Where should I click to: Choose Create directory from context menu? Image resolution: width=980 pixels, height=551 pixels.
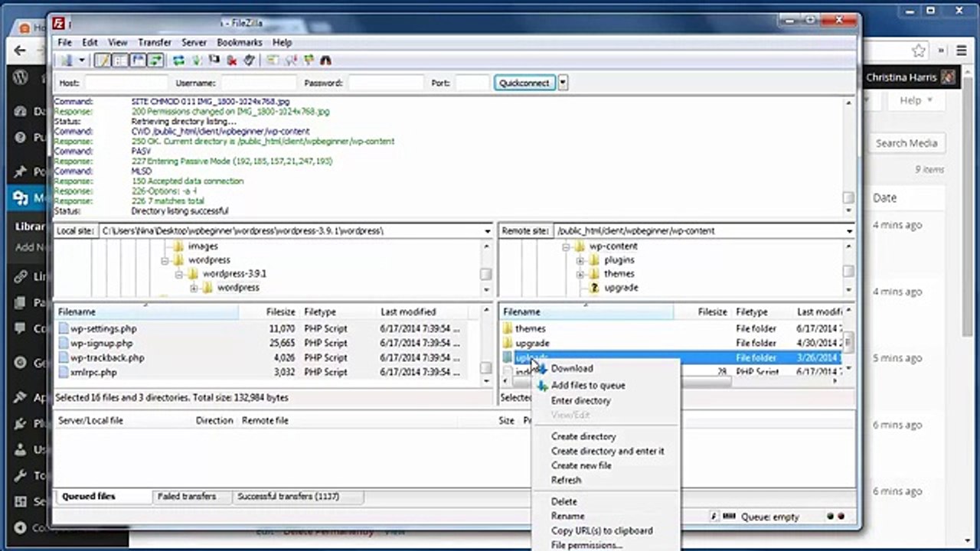pyautogui.click(x=583, y=436)
